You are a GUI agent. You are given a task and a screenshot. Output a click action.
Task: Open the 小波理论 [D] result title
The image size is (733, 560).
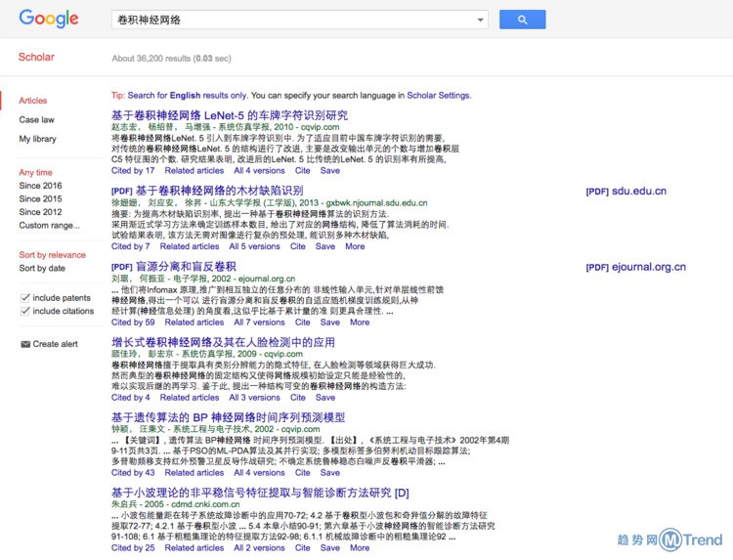(x=260, y=493)
